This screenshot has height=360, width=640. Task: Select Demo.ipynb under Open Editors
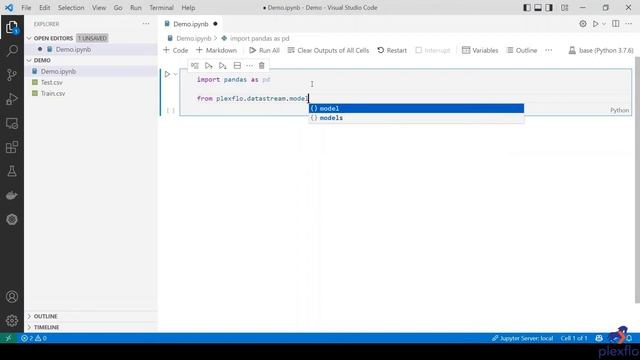tap(91, 49)
